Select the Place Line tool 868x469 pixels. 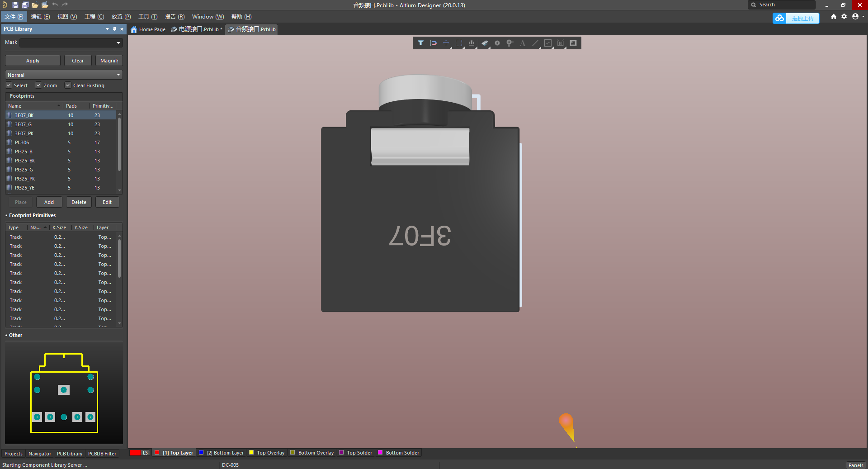[x=535, y=43]
